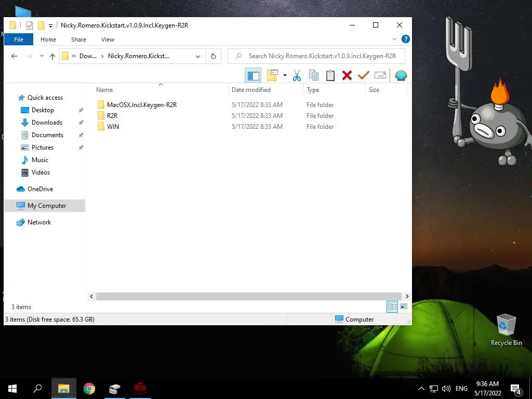Viewport: 532px width, 399px height.
Task: Open Google Chrome from the taskbar
Action: tap(89, 389)
